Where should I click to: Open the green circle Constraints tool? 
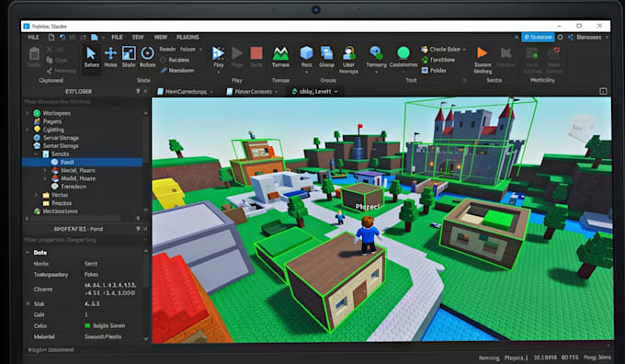(x=403, y=57)
